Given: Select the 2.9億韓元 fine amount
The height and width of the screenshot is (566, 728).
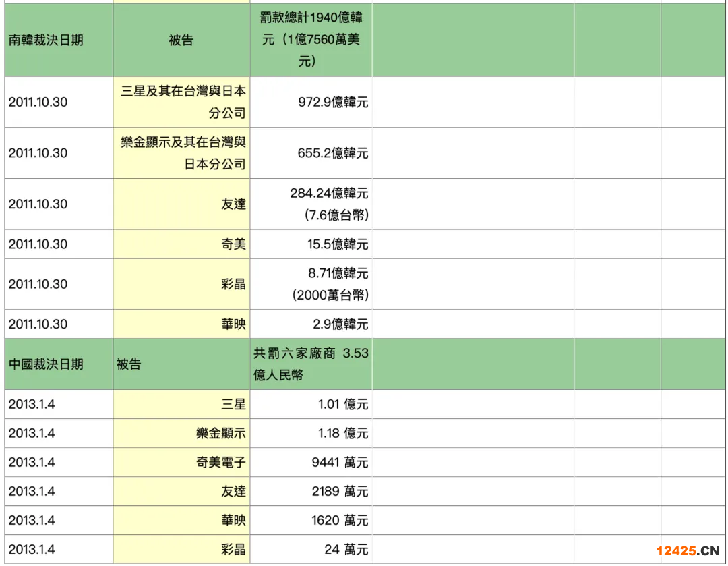Looking at the screenshot, I should pos(340,324).
